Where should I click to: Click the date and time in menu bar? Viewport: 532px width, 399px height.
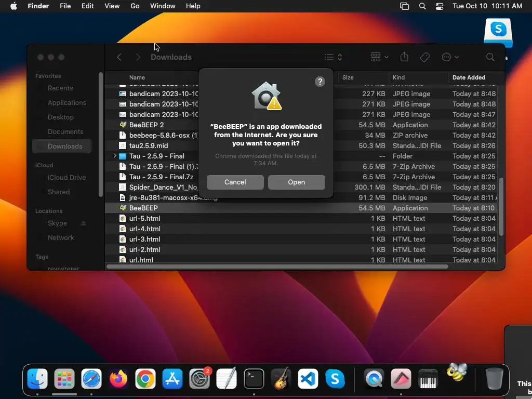point(487,6)
